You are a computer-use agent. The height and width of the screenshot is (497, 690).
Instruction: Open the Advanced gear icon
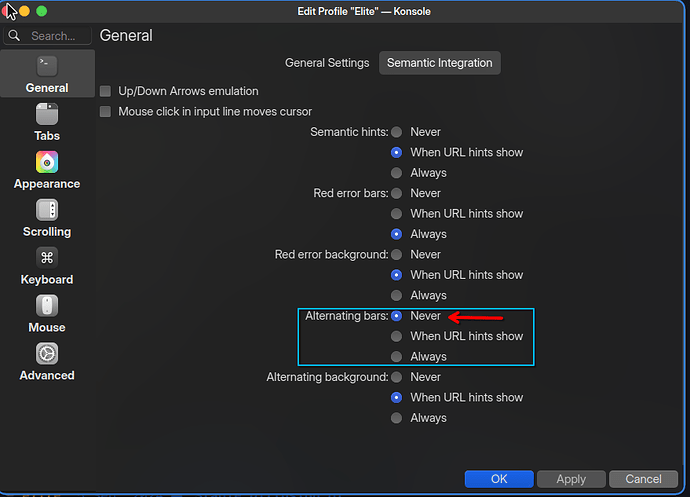click(47, 354)
